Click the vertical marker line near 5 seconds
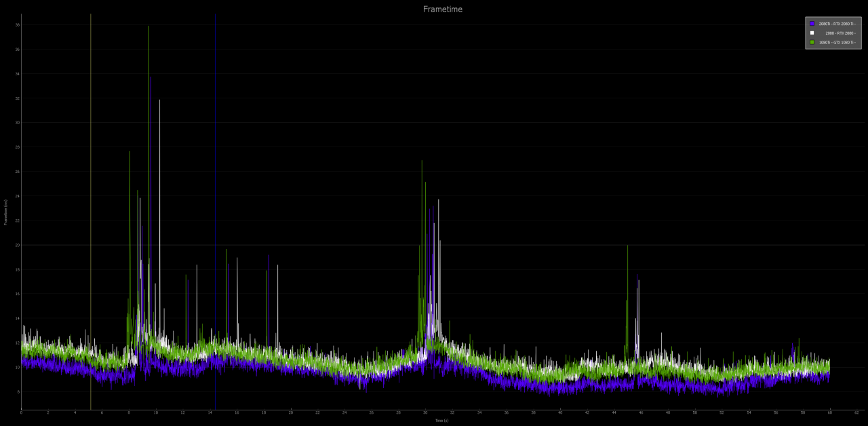The width and height of the screenshot is (868, 426). 90,212
